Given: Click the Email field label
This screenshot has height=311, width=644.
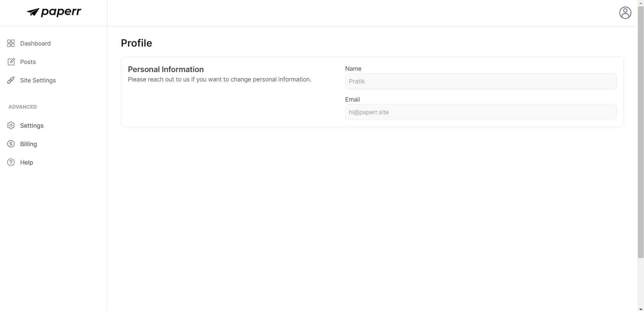Looking at the screenshot, I should tap(352, 100).
